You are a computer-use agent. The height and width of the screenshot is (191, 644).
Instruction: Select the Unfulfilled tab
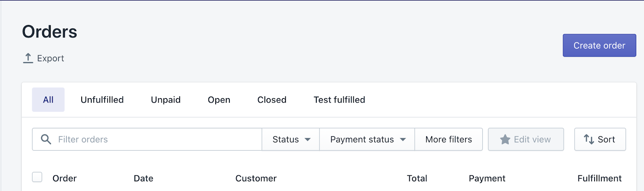102,100
